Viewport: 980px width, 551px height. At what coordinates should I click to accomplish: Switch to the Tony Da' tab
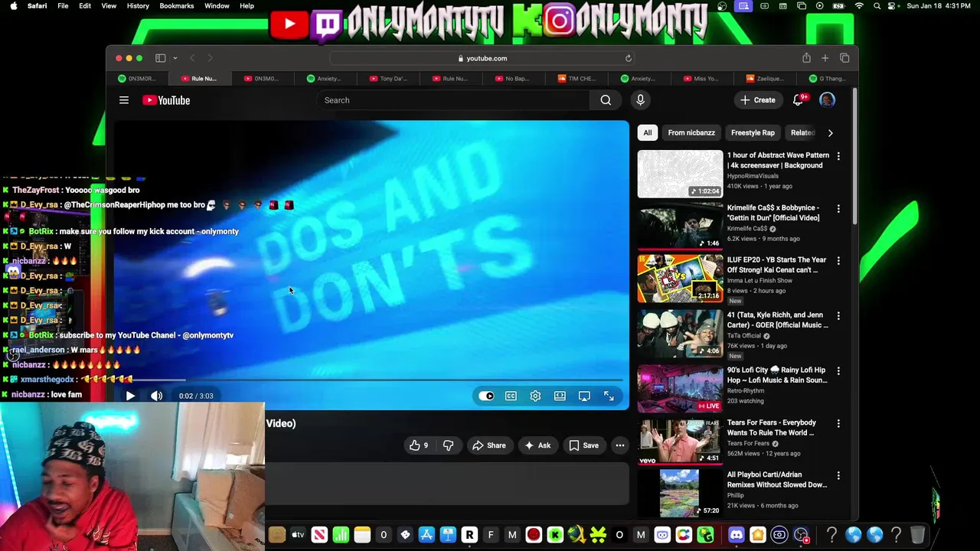click(x=388, y=78)
